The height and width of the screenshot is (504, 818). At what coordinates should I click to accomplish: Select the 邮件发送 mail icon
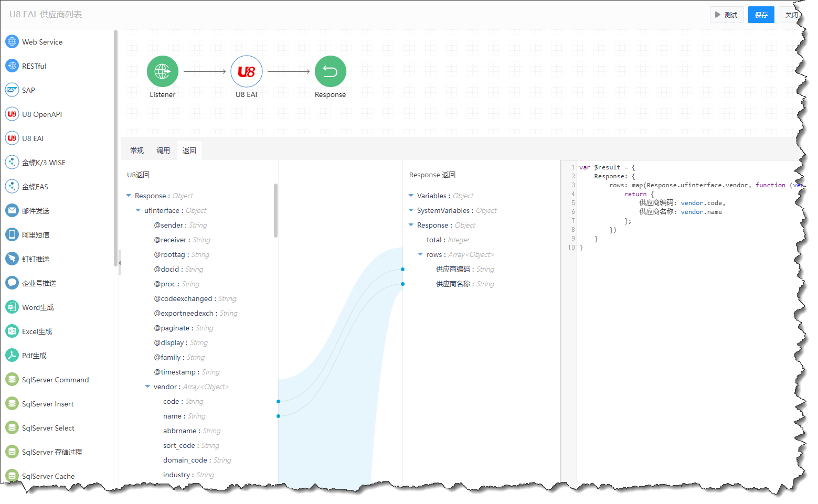12,210
